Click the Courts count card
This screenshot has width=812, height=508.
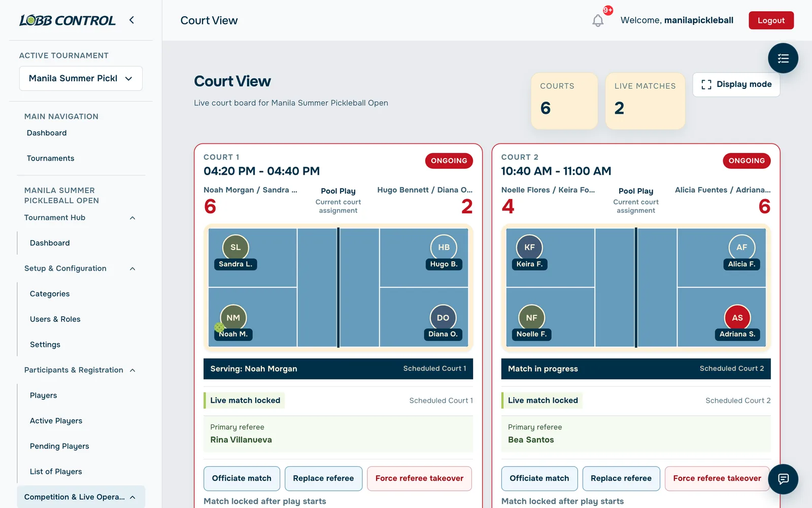click(x=564, y=101)
